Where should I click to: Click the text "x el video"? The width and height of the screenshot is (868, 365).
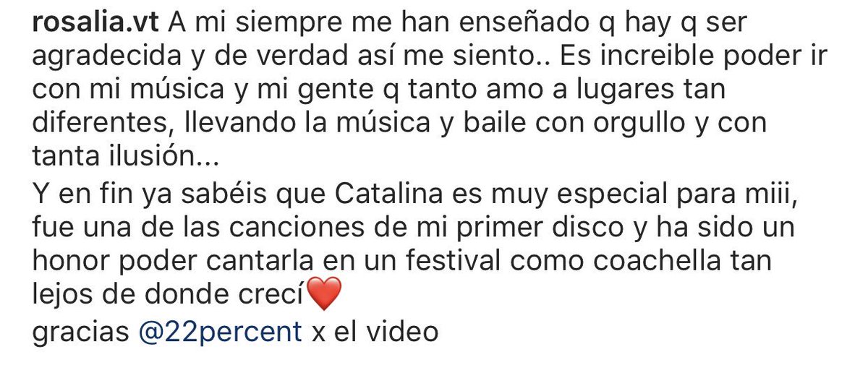pos(374,331)
